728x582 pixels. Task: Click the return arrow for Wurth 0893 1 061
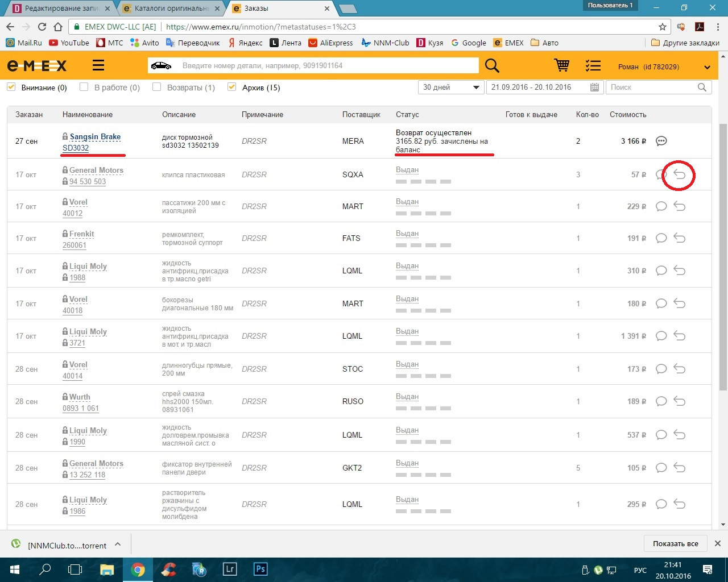coord(680,401)
